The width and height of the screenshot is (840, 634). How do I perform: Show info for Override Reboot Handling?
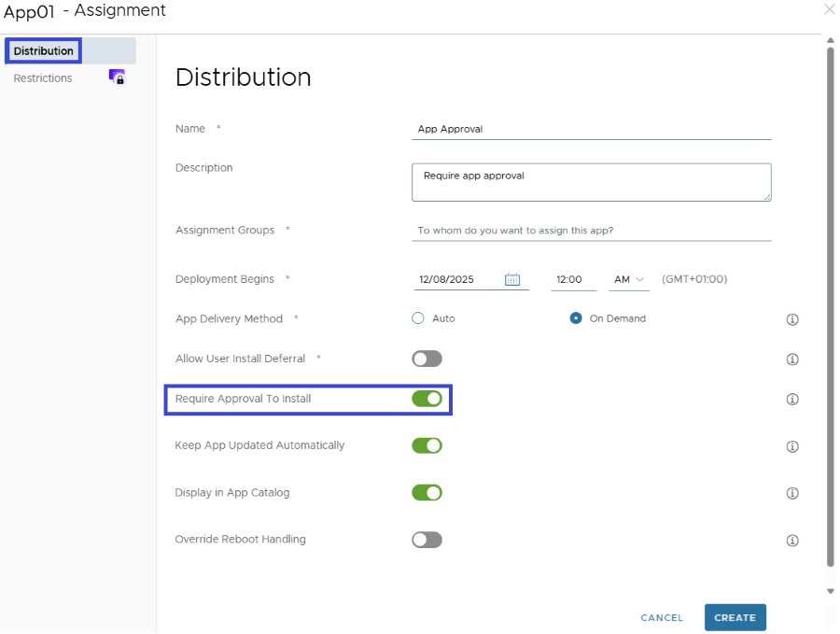pos(792,541)
